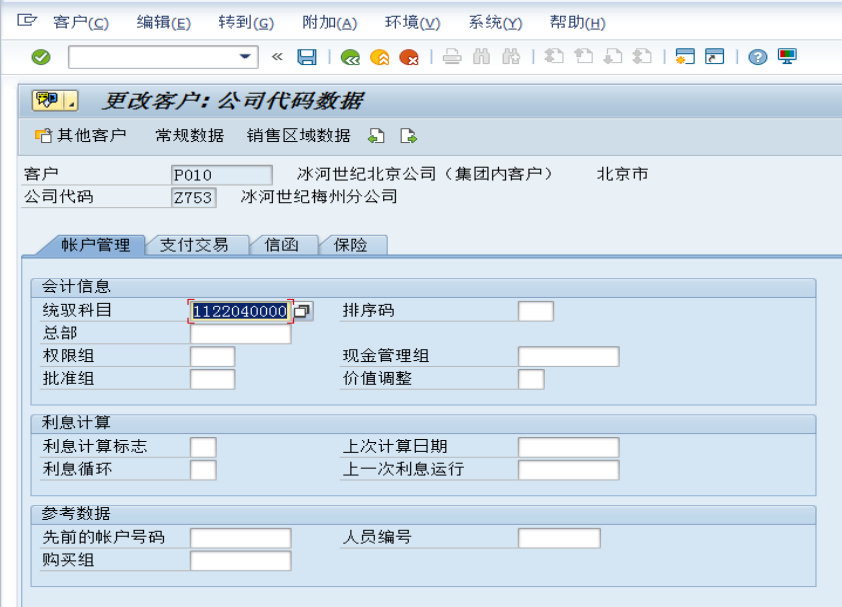Select the 帐户管理 tab
The image size is (842, 607).
pyautogui.click(x=95, y=245)
